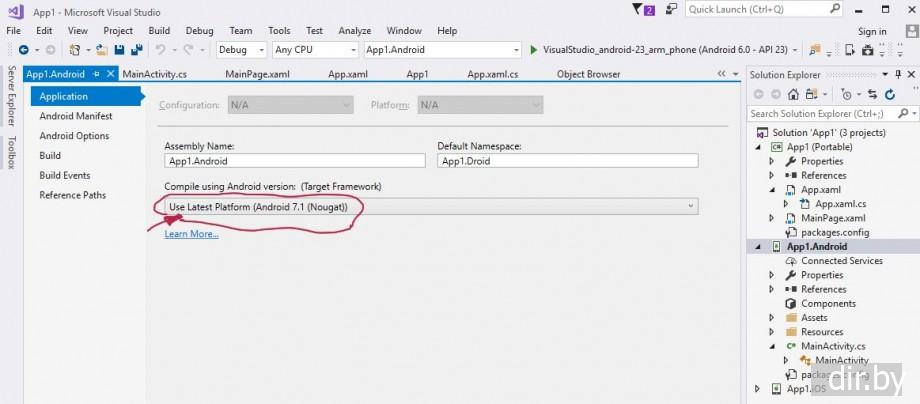This screenshot has height=404, width=920.
Task: Click the Save All icon
Action: pyautogui.click(x=137, y=50)
